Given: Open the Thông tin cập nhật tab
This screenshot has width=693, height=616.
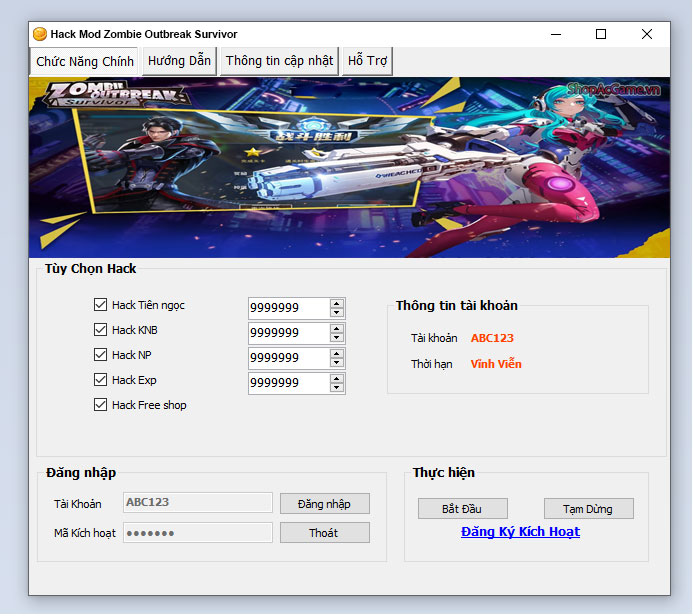Looking at the screenshot, I should 279,61.
